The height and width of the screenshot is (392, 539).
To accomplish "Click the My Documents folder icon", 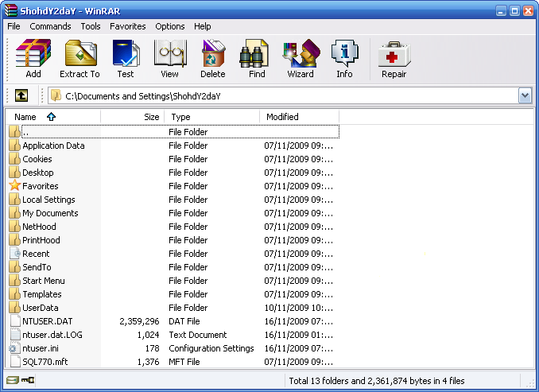I will coord(15,212).
